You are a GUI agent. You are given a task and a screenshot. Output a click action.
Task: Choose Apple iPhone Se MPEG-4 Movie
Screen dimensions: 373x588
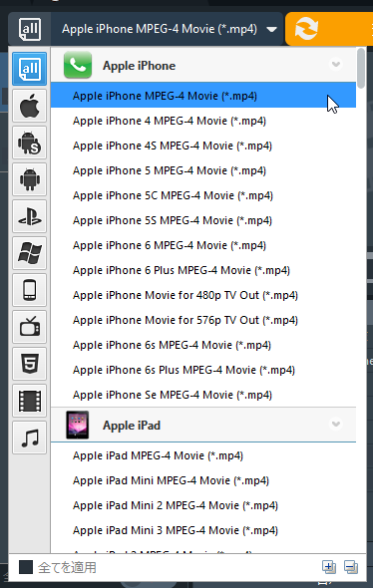203,395
